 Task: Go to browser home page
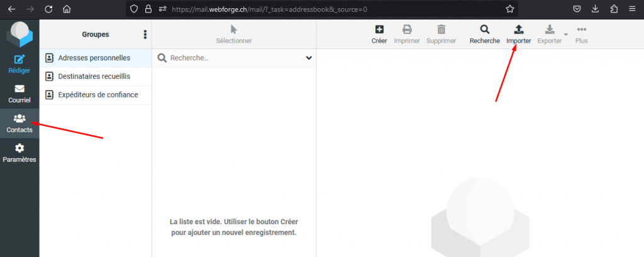coord(67,9)
